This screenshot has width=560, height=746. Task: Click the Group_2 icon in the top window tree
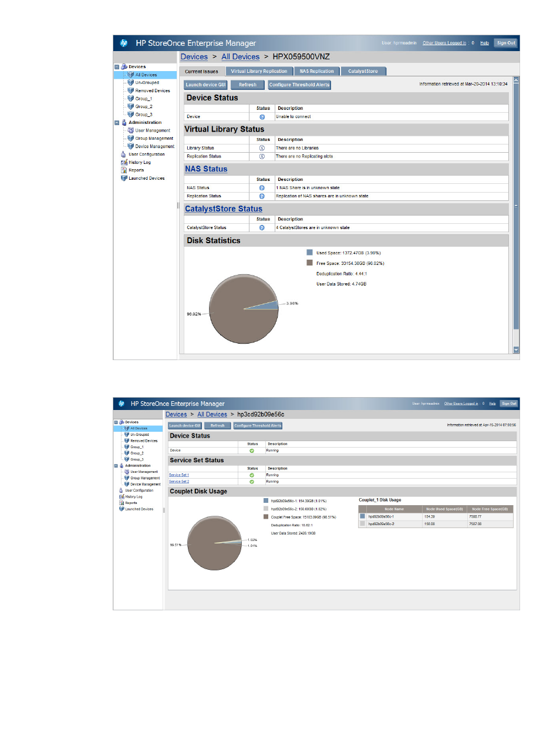click(131, 106)
